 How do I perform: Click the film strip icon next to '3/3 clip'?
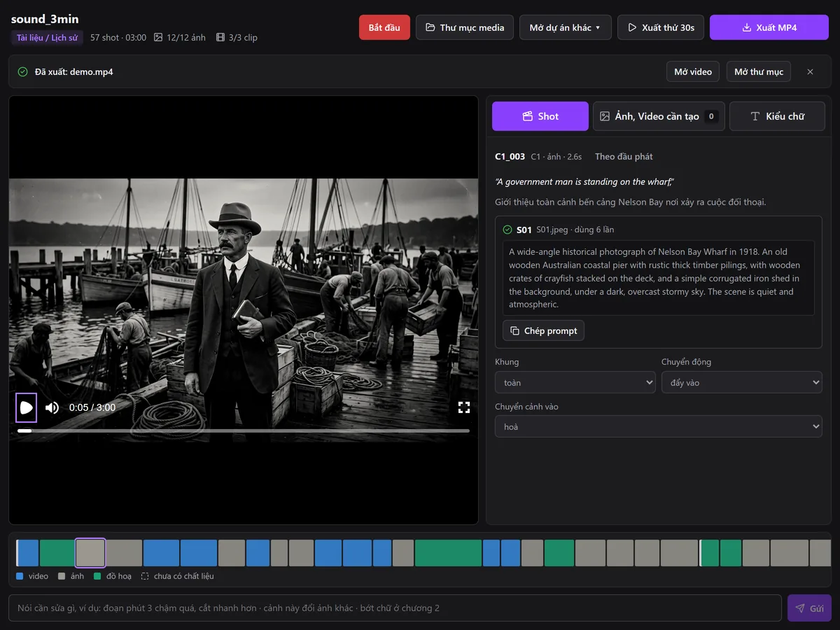pyautogui.click(x=220, y=38)
